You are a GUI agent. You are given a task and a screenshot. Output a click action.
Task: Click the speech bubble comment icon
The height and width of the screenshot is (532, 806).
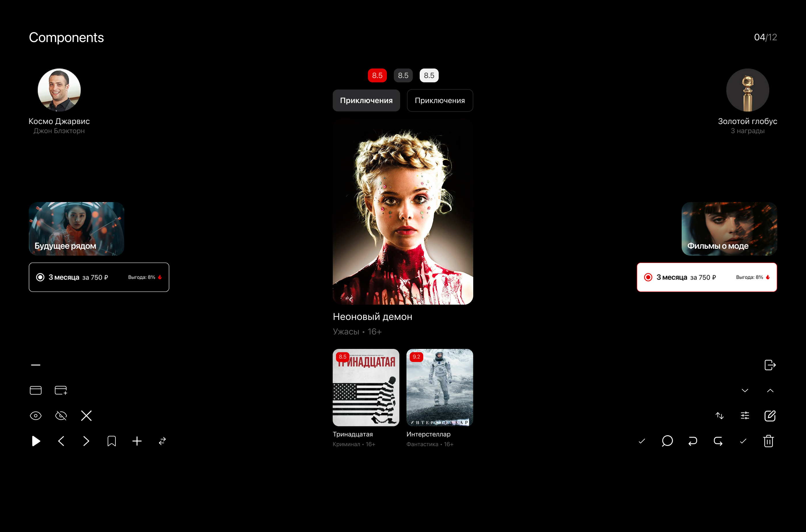(667, 441)
